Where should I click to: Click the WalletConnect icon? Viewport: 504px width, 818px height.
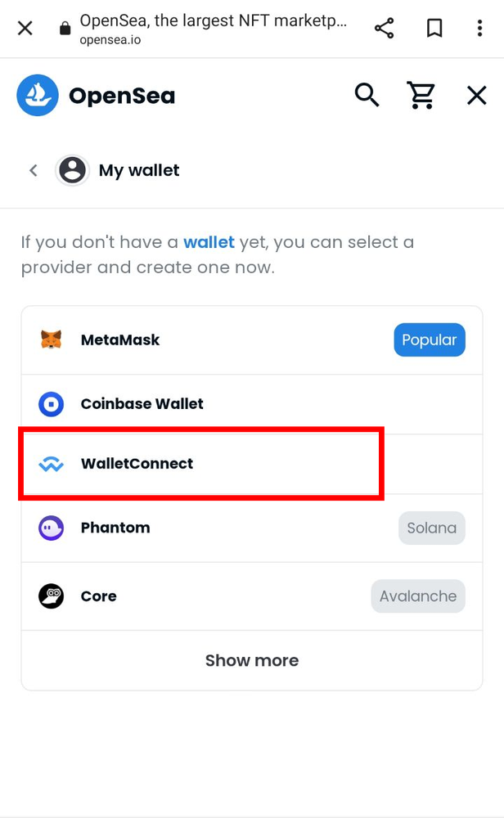click(51, 463)
